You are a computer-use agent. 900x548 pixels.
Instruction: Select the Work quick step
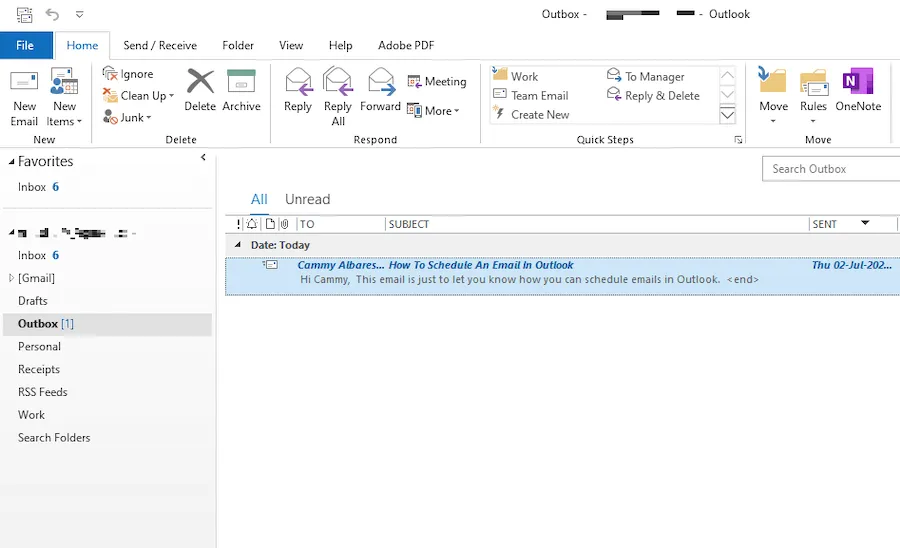(x=515, y=76)
